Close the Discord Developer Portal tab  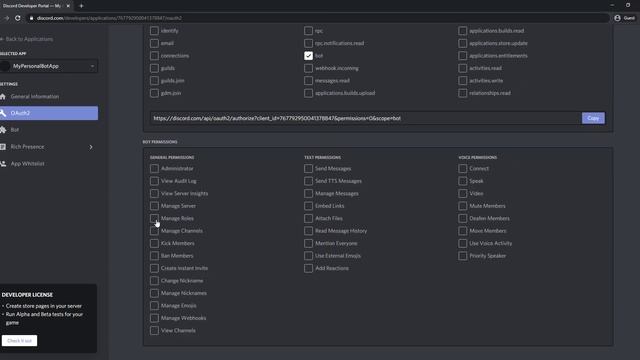click(68, 6)
